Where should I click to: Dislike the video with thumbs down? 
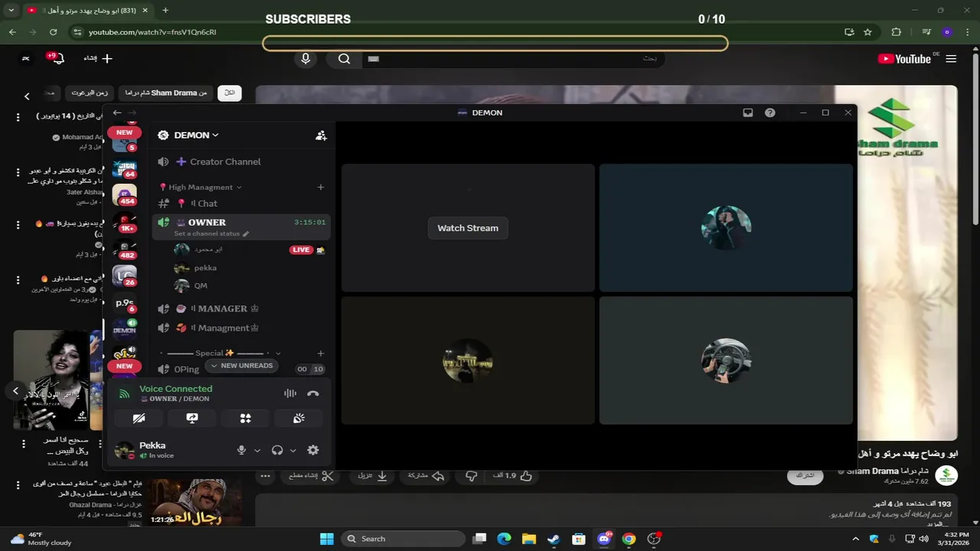coord(472,476)
